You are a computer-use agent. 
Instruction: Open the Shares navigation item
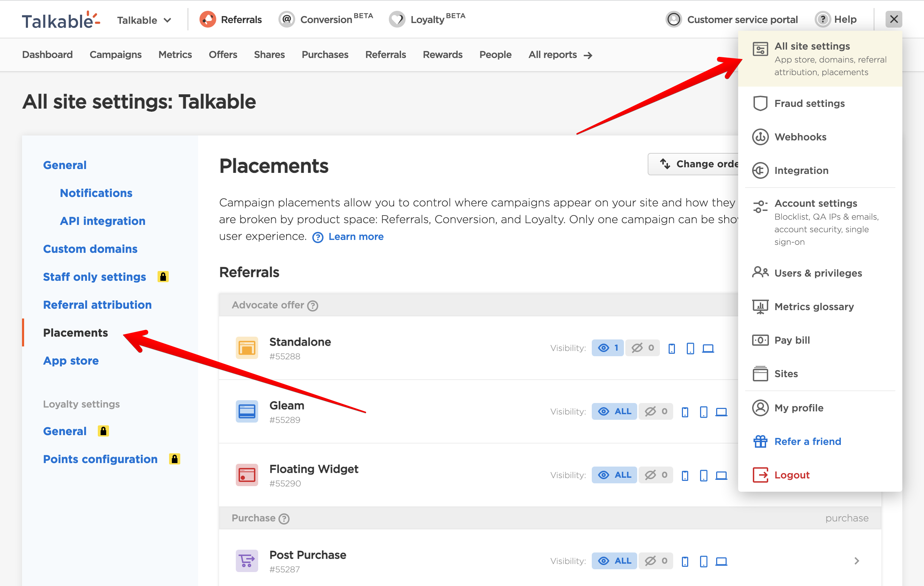pyautogui.click(x=269, y=54)
